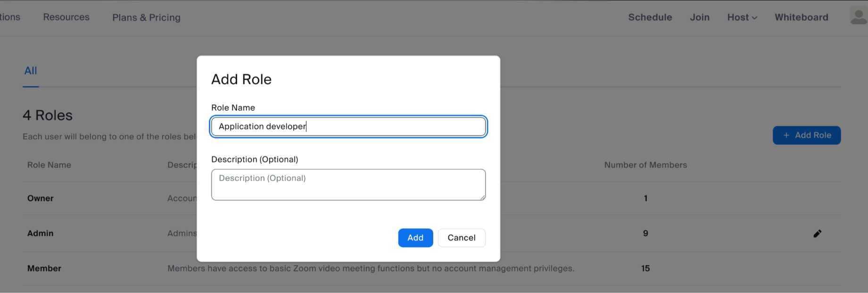The image size is (868, 293).
Task: Click the Number of Members column header
Action: point(645,165)
